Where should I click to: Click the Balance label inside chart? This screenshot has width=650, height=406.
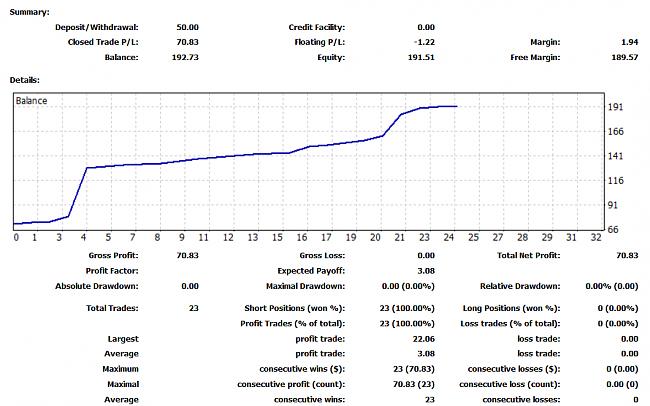[32, 101]
